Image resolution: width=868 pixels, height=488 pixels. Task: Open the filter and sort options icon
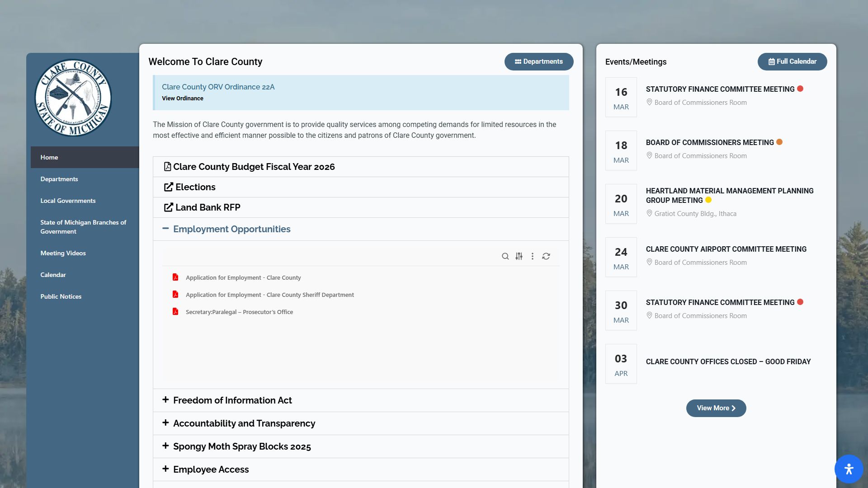(519, 256)
